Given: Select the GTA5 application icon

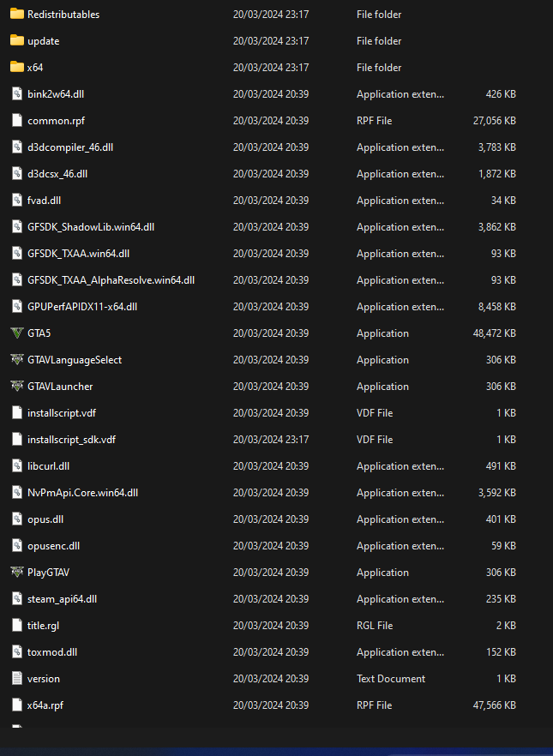Looking at the screenshot, I should click(17, 333).
